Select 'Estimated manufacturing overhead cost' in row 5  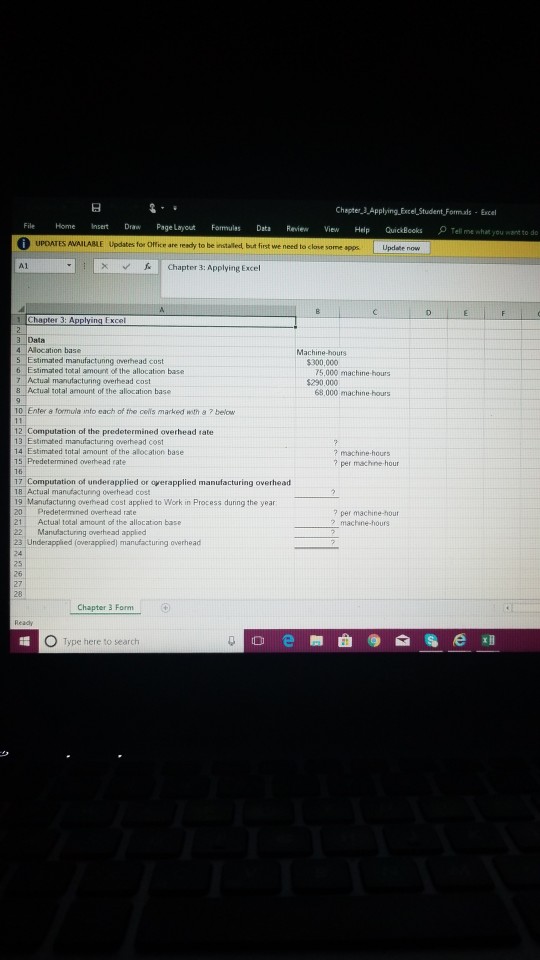point(160,361)
